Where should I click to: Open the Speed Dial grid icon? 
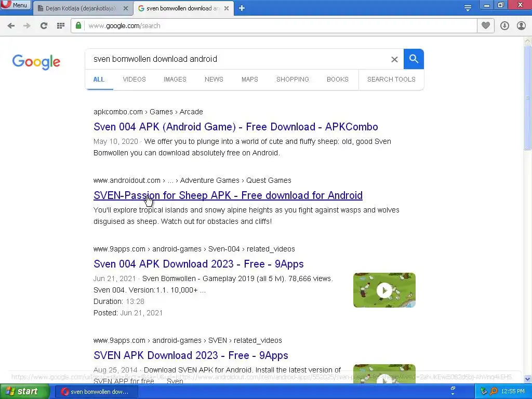[61, 26]
